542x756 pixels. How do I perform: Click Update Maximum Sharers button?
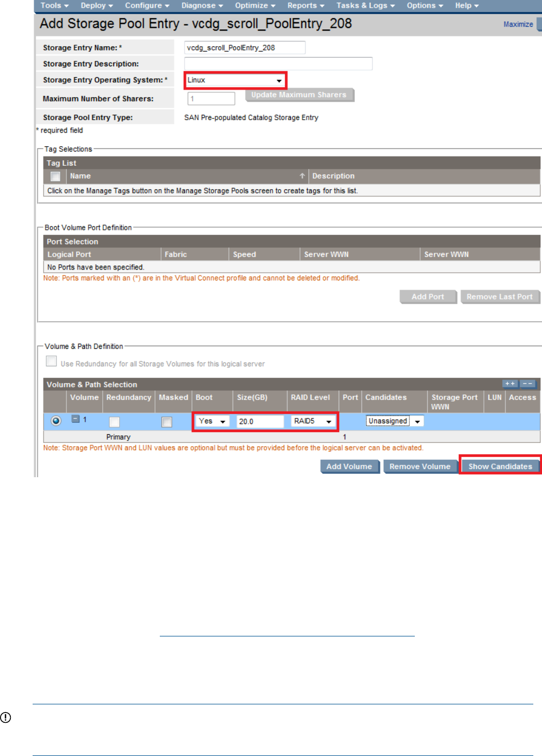click(x=299, y=95)
